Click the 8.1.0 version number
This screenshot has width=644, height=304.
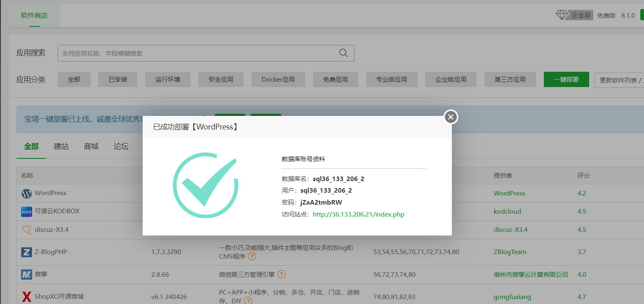628,15
